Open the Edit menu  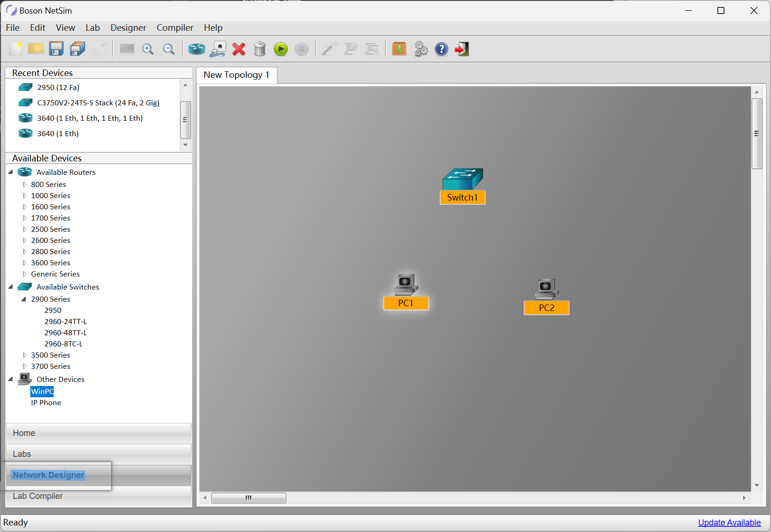38,28
